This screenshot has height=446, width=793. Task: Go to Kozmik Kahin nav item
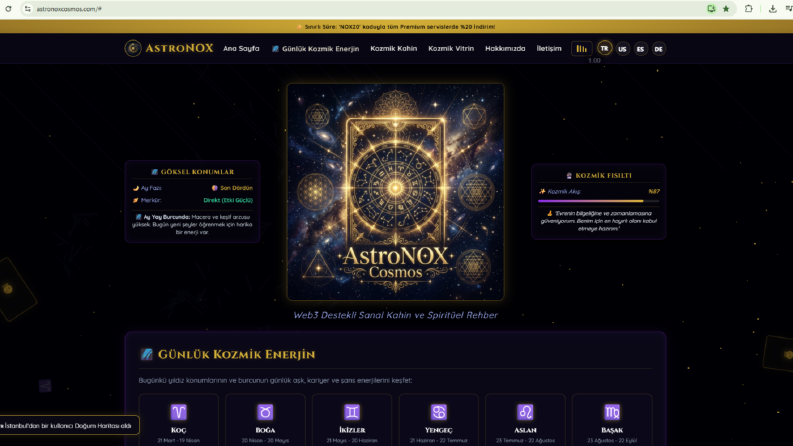pyautogui.click(x=393, y=49)
